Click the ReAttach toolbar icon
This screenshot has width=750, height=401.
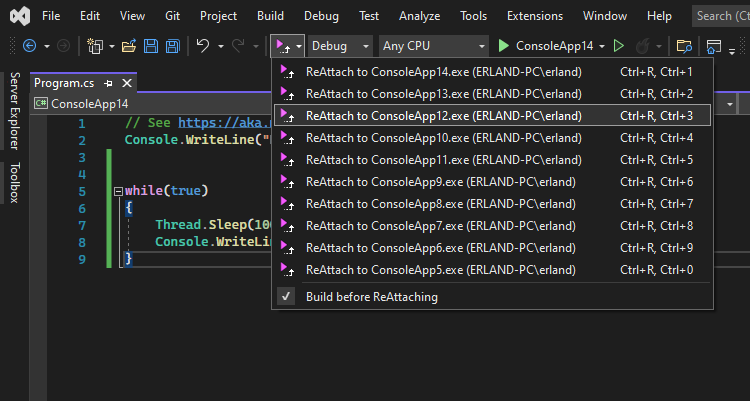tap(283, 46)
